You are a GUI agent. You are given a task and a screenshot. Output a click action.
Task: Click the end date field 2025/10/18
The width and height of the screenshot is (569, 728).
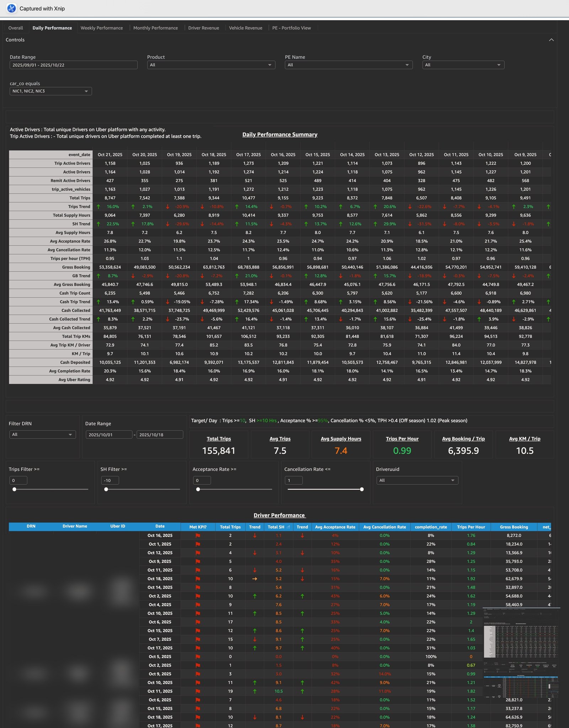tap(160, 435)
